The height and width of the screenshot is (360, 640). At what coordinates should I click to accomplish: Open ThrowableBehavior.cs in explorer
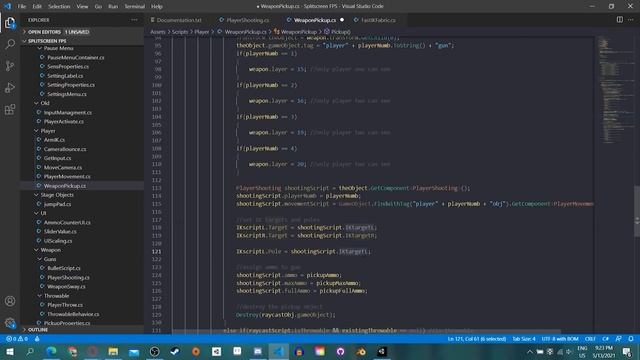point(73,314)
